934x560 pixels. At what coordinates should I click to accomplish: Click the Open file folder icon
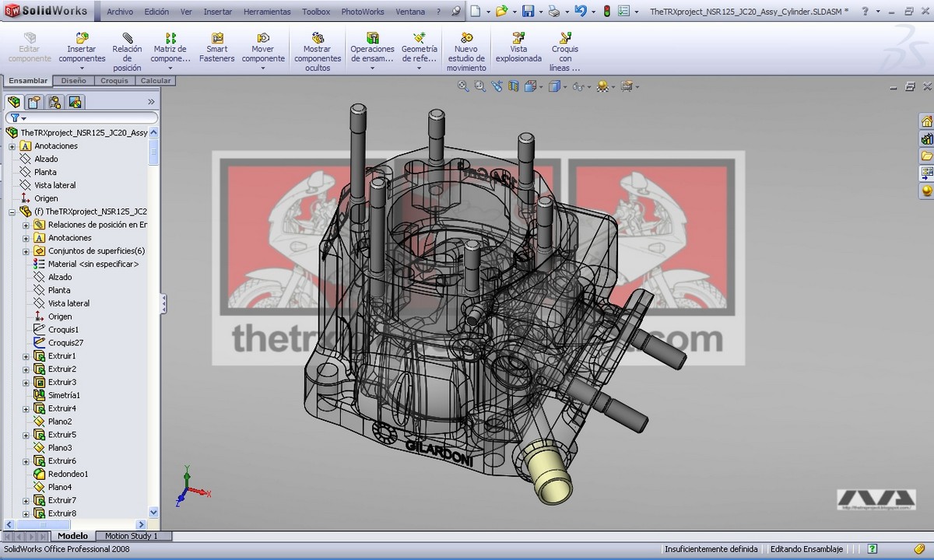[501, 12]
